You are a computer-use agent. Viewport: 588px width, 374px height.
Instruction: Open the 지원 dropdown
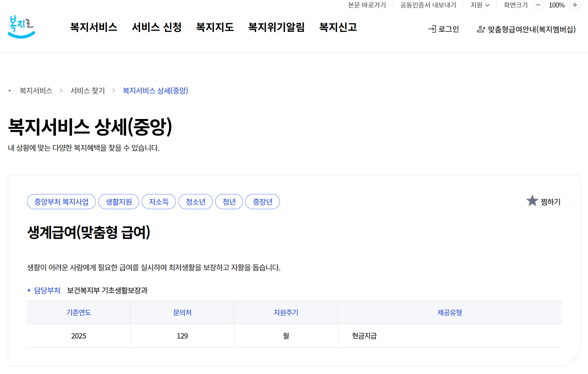coord(480,5)
